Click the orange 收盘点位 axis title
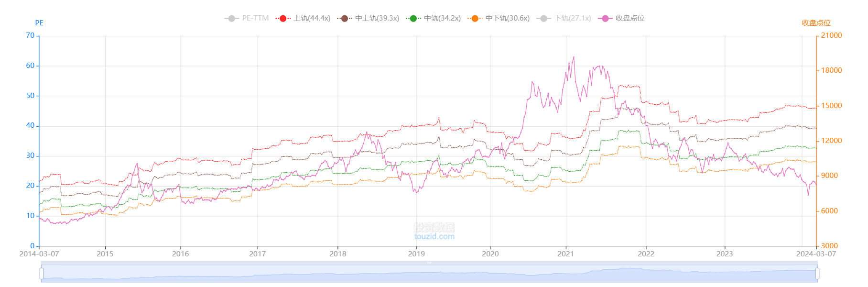The image size is (868, 287). point(816,23)
